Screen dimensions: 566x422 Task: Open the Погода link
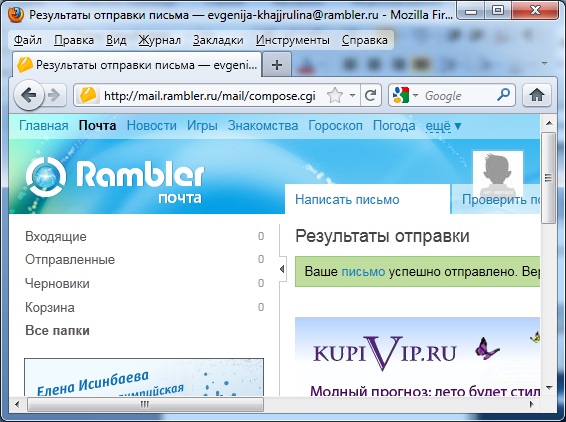(x=394, y=126)
